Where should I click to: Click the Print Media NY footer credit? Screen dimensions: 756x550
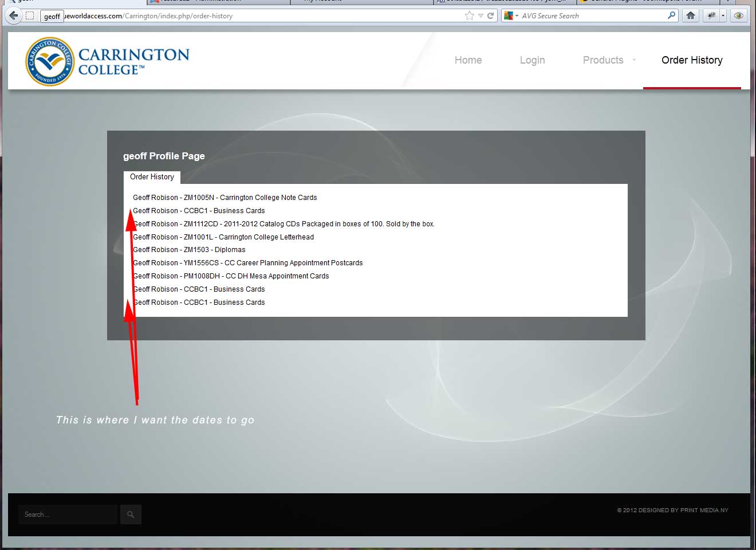tap(672, 510)
